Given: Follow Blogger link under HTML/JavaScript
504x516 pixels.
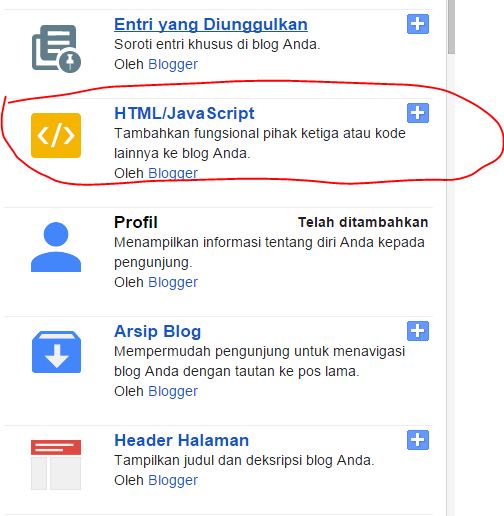Looking at the screenshot, I should pos(173,173).
